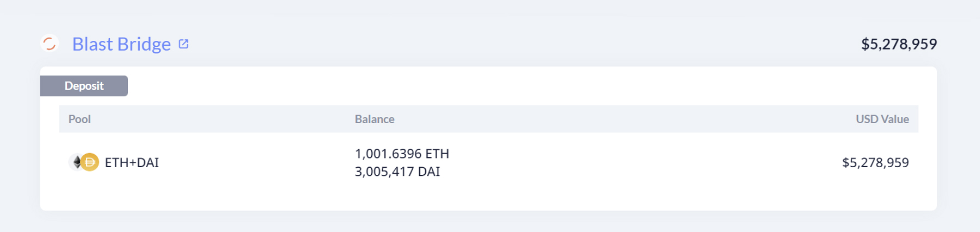This screenshot has width=980, height=232.
Task: Click the 'ETH' unit label after 1,001.6396
Action: point(438,154)
